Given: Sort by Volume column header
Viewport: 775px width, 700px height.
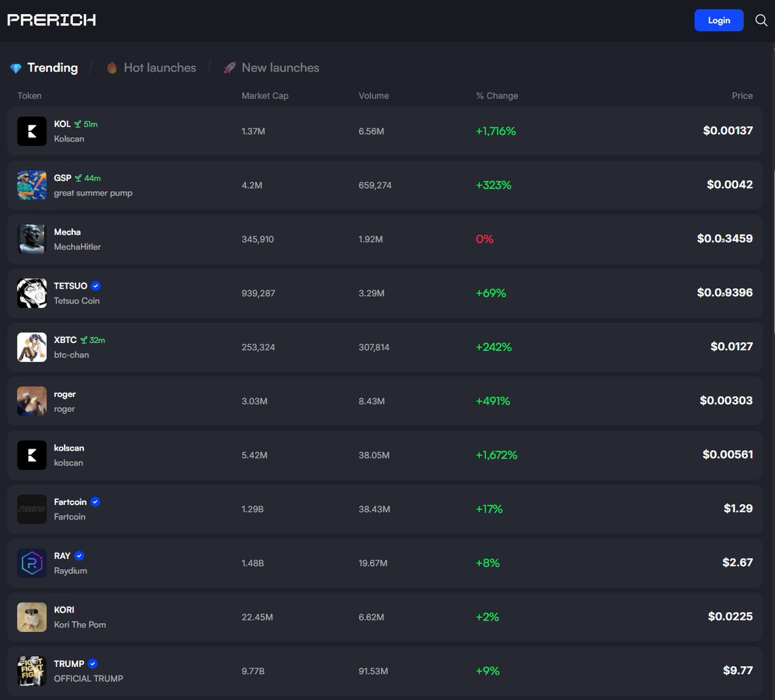Looking at the screenshot, I should [x=374, y=96].
